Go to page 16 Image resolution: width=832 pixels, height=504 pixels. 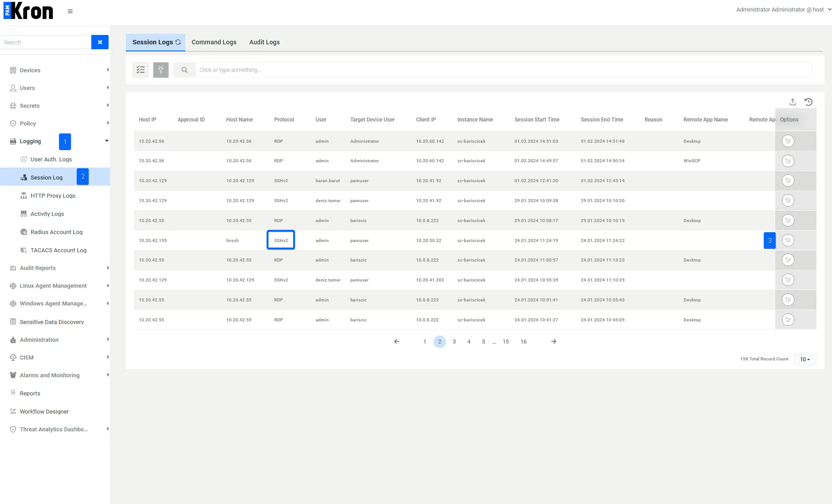point(523,341)
